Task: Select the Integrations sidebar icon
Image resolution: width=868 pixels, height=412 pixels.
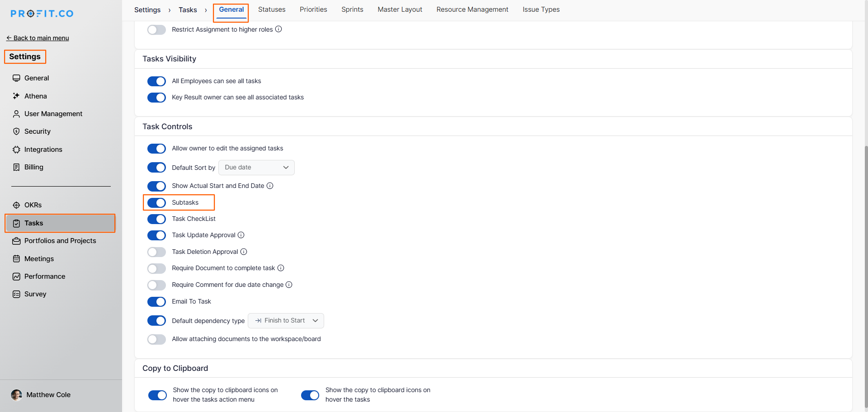Action: point(16,149)
